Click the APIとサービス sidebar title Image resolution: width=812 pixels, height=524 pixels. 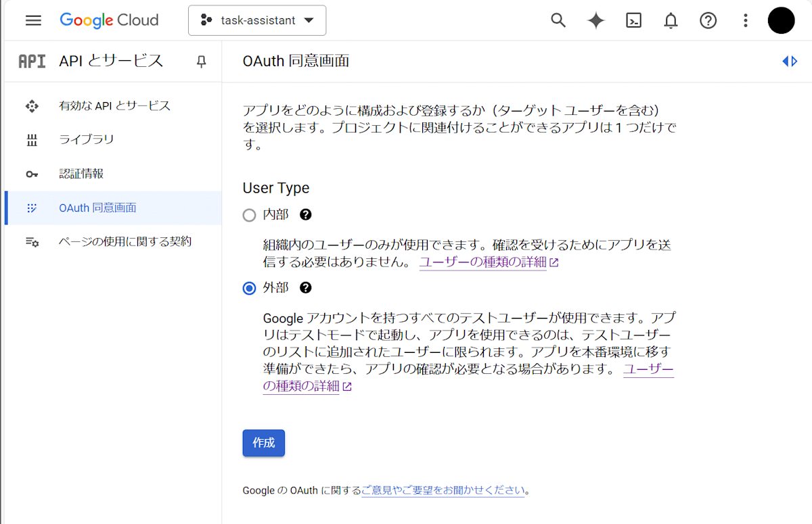111,61
